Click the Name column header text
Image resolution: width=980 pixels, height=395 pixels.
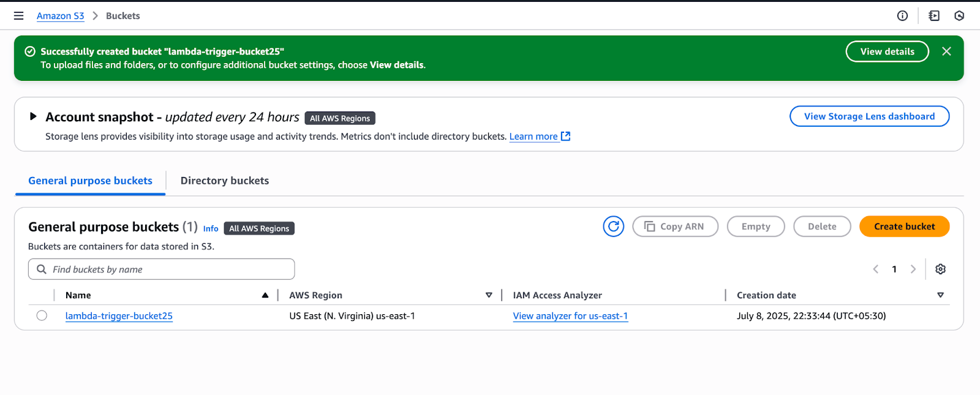(78, 295)
